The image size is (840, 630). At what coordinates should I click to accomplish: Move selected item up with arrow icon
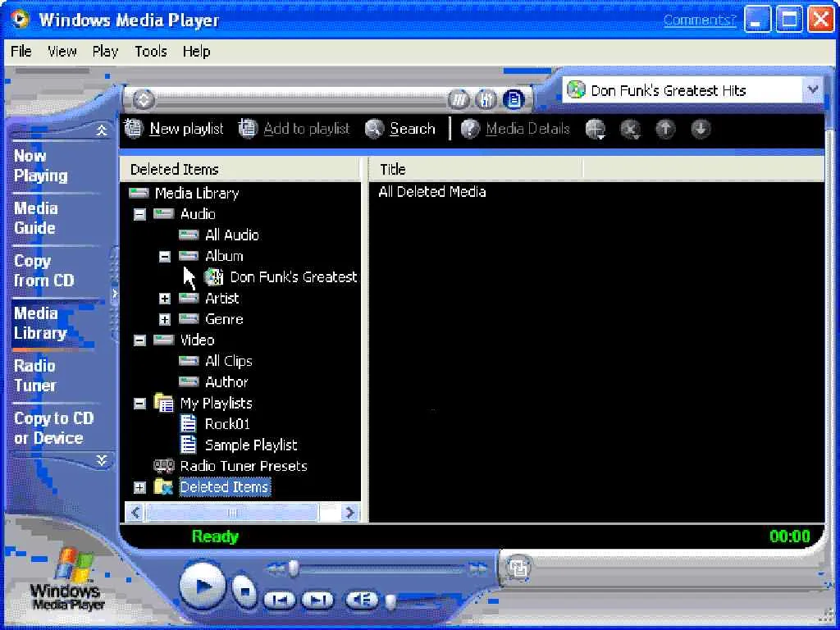click(x=665, y=129)
